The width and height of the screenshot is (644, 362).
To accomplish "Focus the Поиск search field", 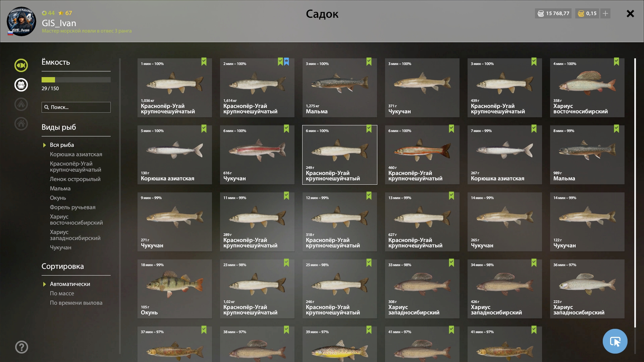I will click(76, 107).
